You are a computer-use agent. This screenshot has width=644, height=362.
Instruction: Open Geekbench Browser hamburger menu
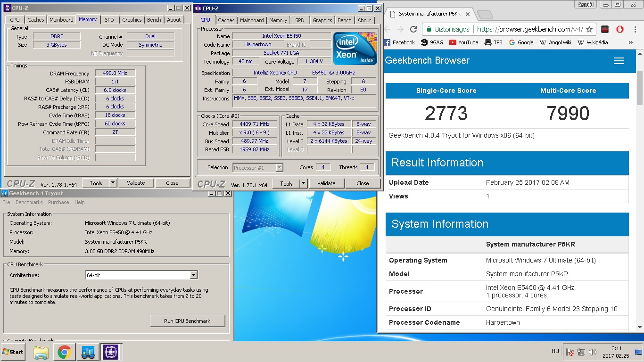coord(619,61)
